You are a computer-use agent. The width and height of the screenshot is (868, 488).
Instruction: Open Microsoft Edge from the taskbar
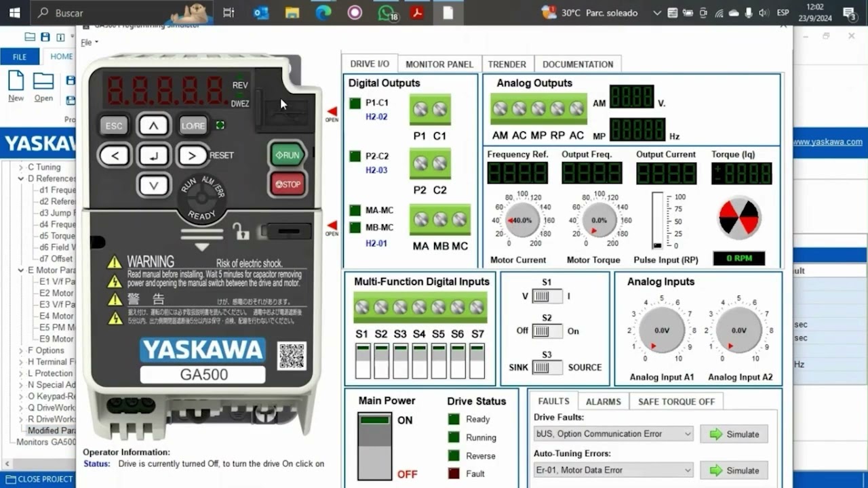(323, 13)
